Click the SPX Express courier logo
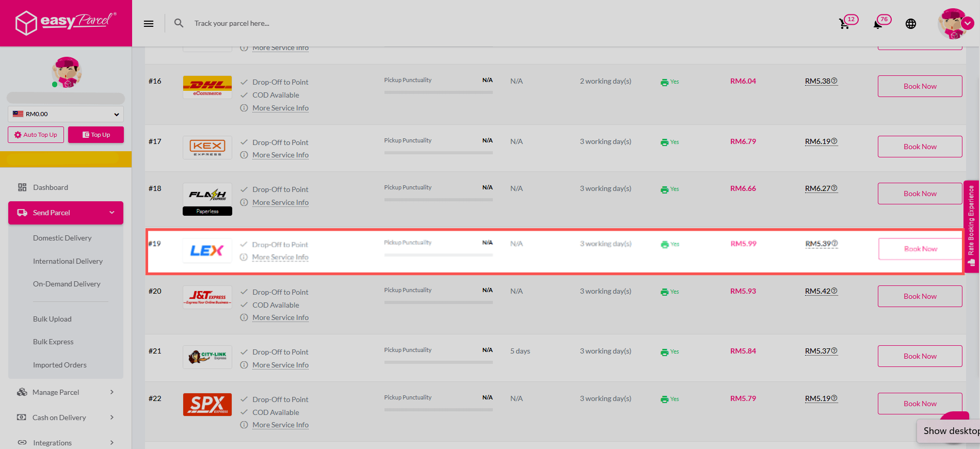The width and height of the screenshot is (980, 449). [x=207, y=404]
